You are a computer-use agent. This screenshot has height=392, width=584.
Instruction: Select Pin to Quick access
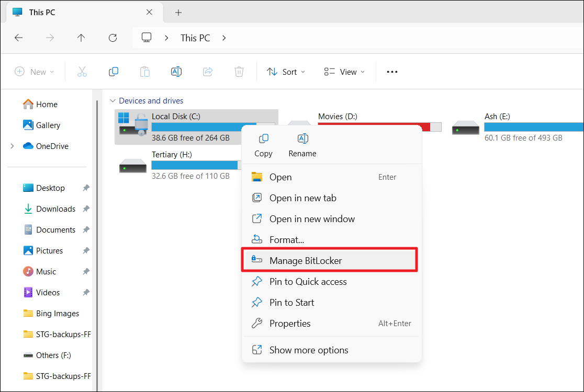coord(308,282)
